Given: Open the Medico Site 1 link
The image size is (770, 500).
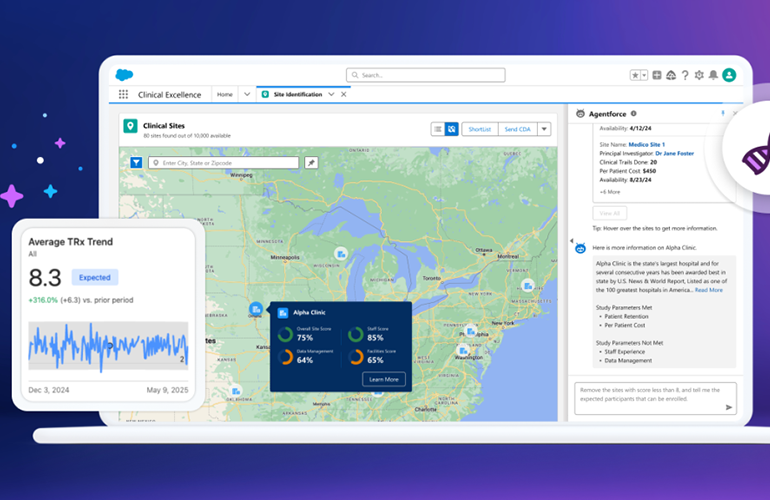Looking at the screenshot, I should pyautogui.click(x=647, y=144).
